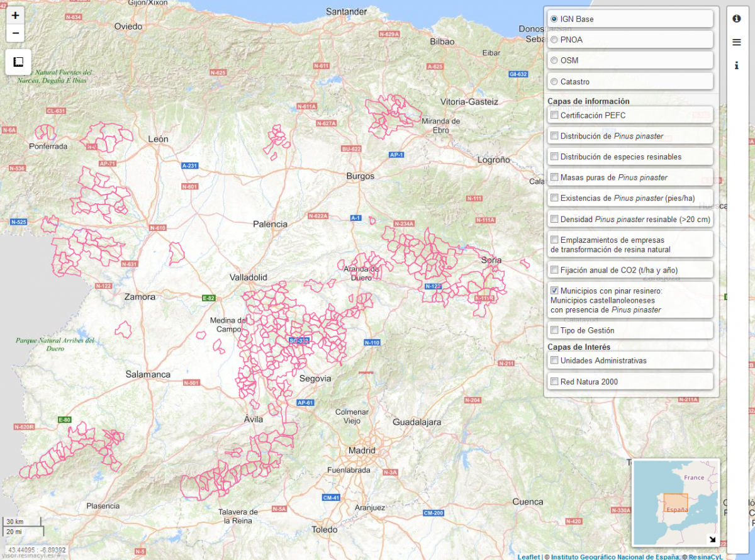The height and width of the screenshot is (560, 755).
Task: Click the Ponferrada label
Action: [48, 146]
